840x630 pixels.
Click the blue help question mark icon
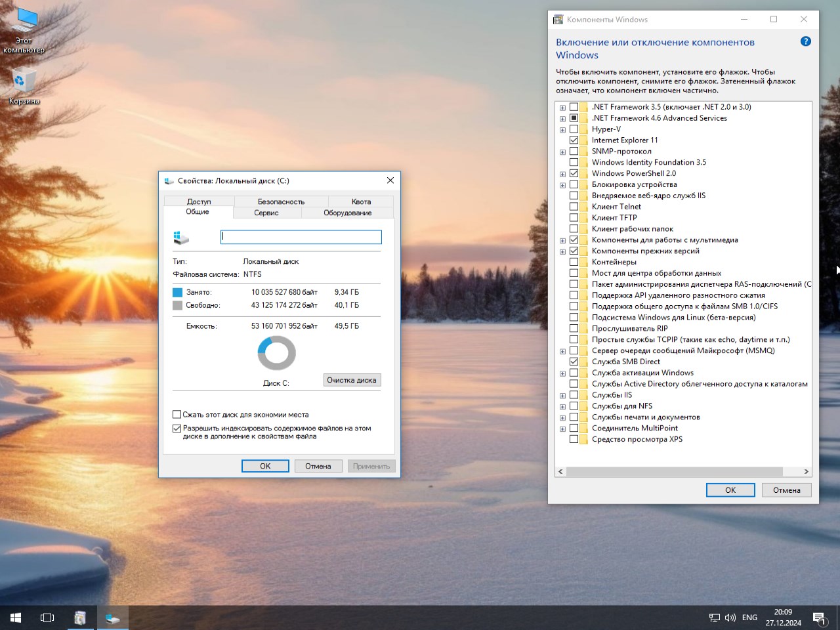coord(805,41)
